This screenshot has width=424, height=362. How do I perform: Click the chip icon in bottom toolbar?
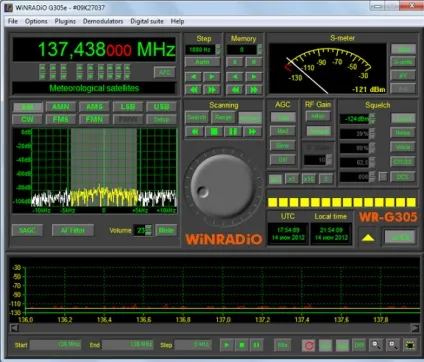point(410,345)
